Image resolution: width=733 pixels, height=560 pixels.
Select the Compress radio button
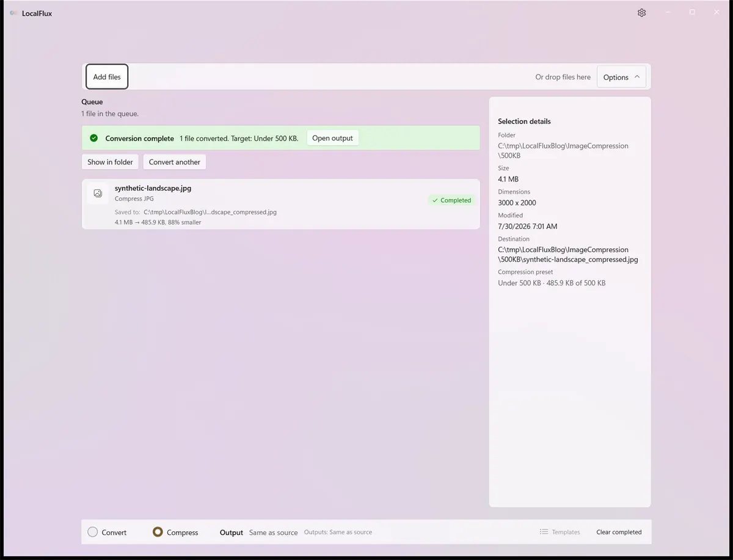coord(158,532)
